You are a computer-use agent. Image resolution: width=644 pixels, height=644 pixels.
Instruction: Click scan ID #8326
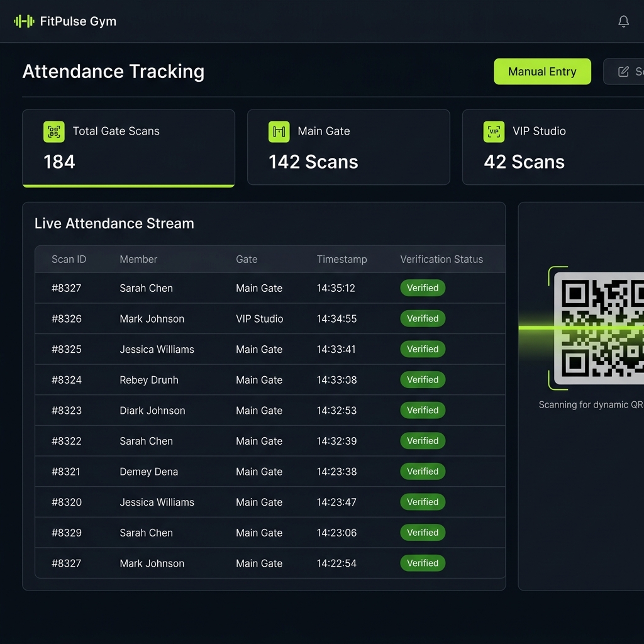coord(67,319)
